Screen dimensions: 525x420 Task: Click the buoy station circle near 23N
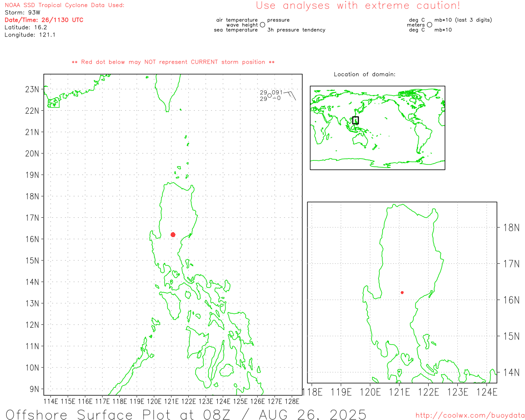tap(269, 96)
